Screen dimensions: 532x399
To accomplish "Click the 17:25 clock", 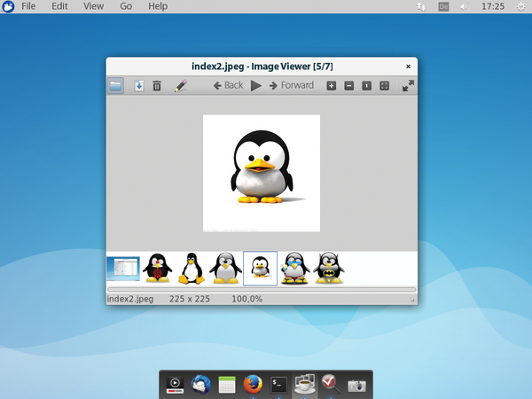I will tap(493, 6).
